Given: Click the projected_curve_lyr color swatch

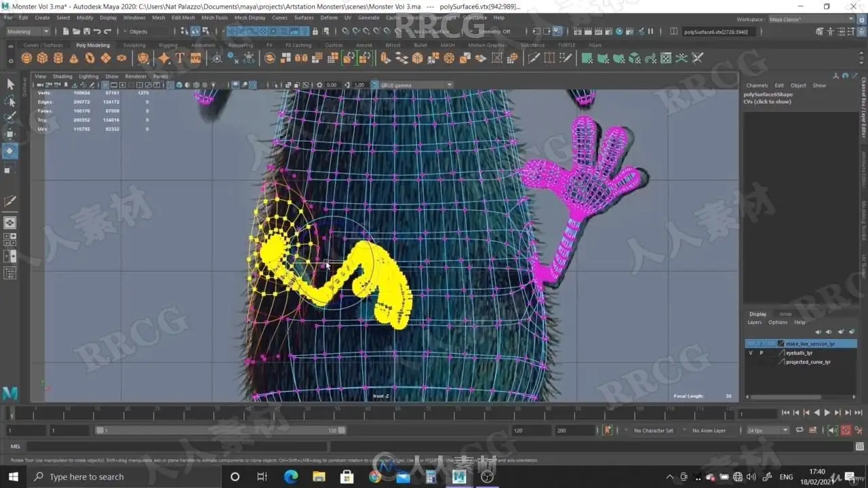Looking at the screenshot, I should (x=781, y=362).
